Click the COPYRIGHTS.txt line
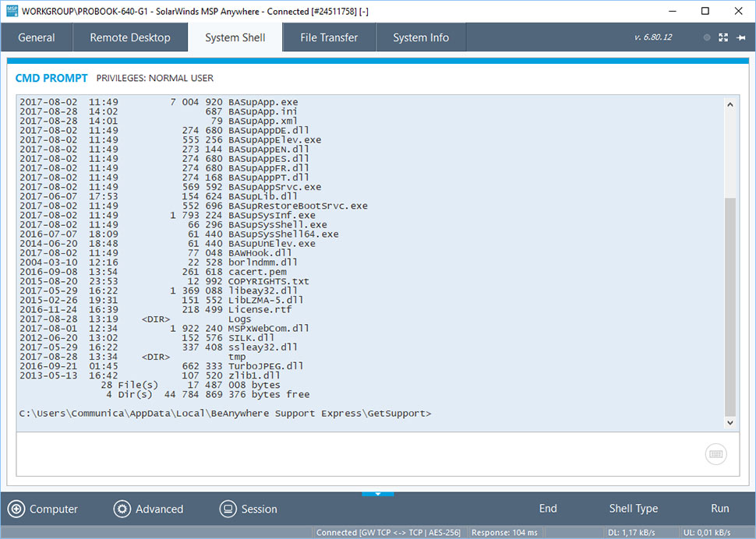 pos(164,281)
